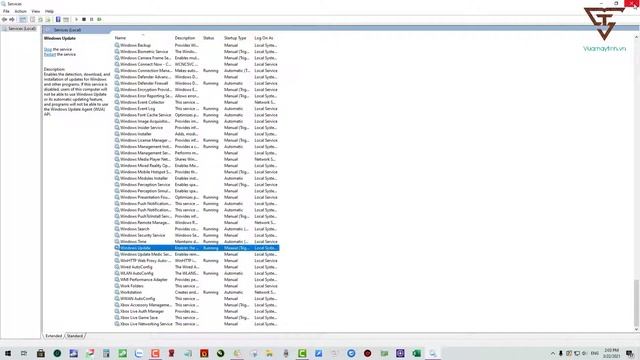Switch to the Standard tab
This screenshot has width=640, height=360.
coord(75,336)
